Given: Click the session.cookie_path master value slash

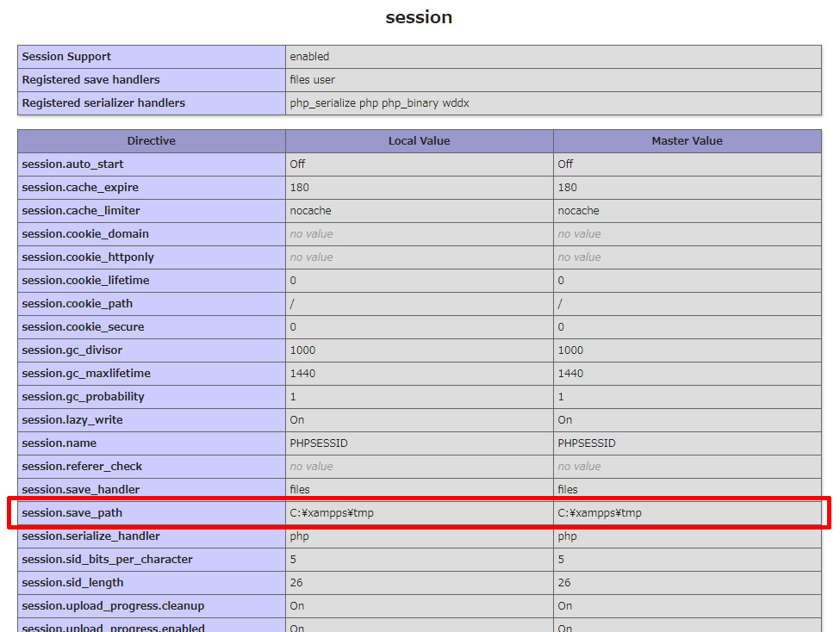Looking at the screenshot, I should [x=560, y=304].
